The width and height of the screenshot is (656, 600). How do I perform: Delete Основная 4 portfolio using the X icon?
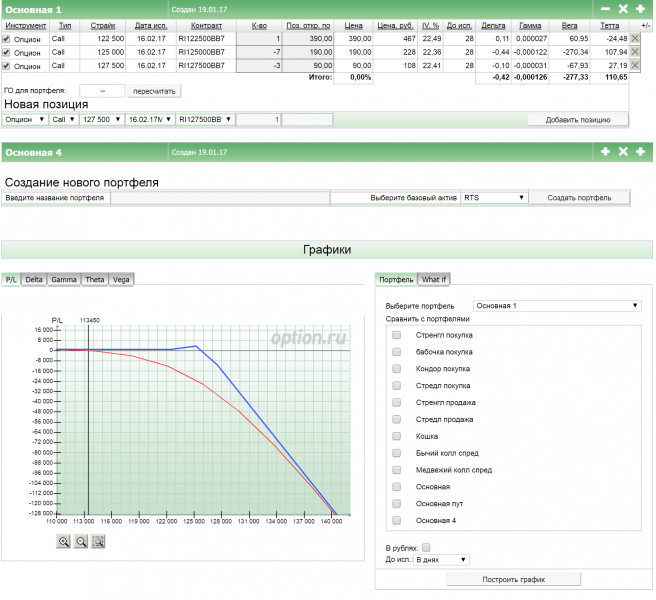[623, 151]
